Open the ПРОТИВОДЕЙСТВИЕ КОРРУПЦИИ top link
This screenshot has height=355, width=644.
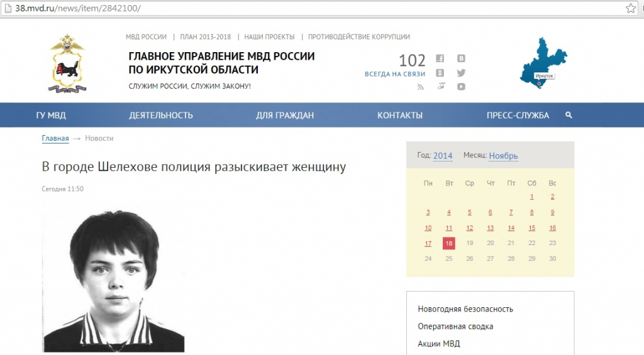(358, 37)
